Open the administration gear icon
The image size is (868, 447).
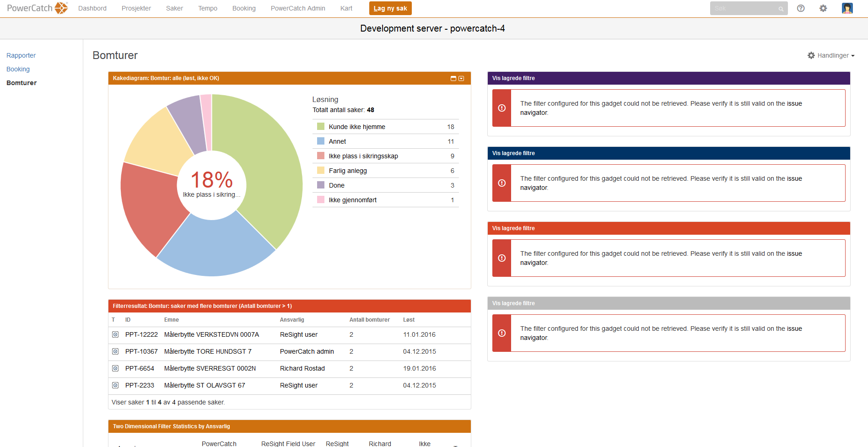coord(823,8)
